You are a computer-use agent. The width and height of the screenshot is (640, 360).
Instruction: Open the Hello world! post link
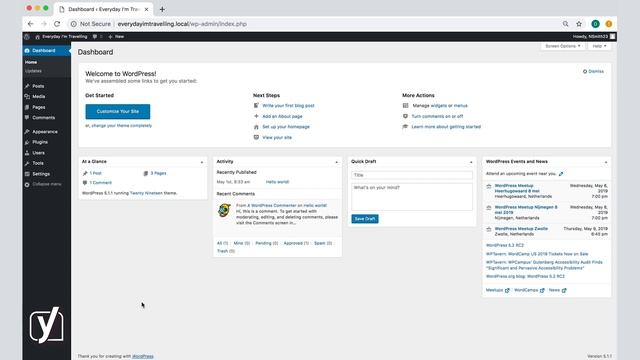coord(277,182)
